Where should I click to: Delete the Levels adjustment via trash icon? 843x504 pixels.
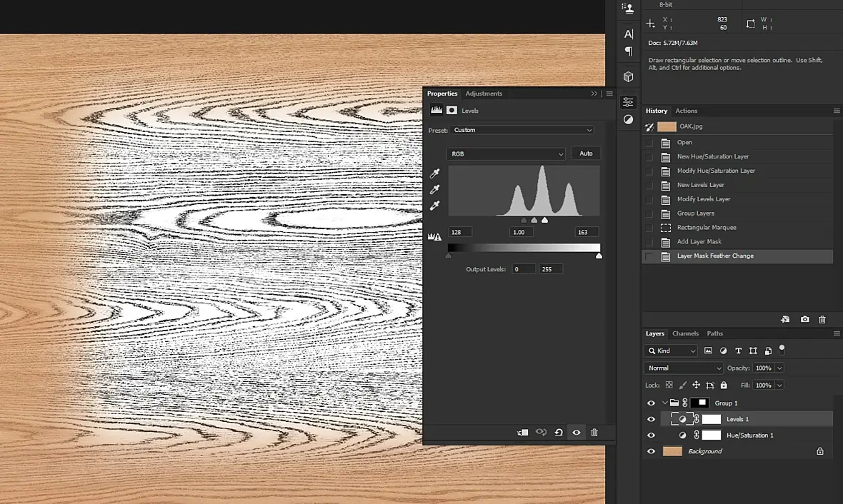tap(594, 433)
